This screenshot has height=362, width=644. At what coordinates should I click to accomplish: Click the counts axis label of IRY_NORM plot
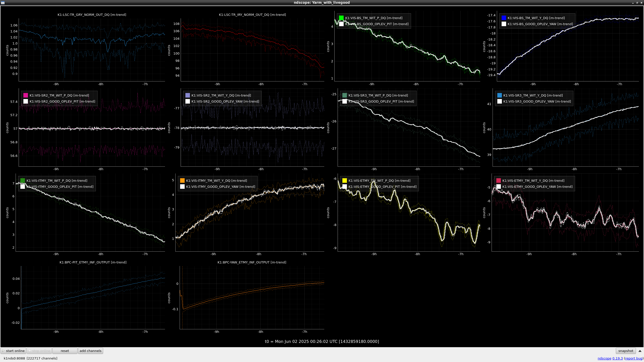[x=169, y=50]
